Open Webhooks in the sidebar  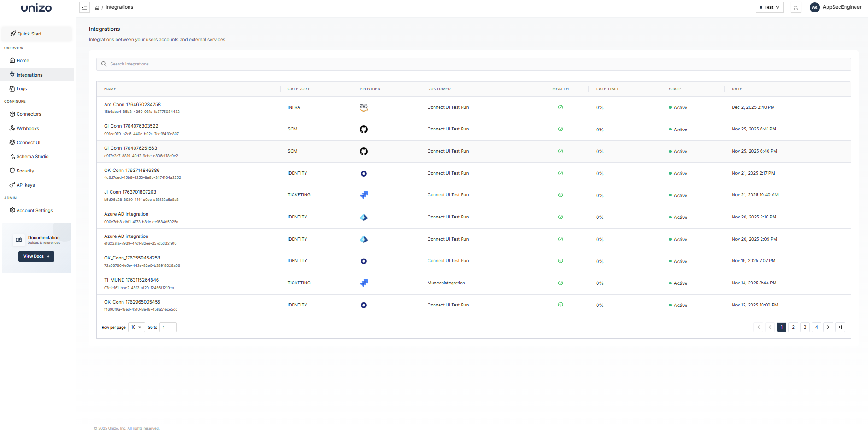[x=37, y=128]
